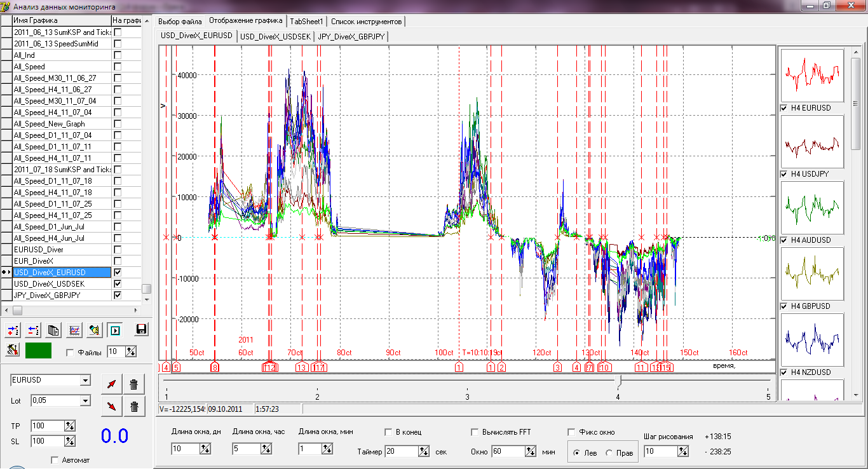The width and height of the screenshot is (868, 469).
Task: Enable the Вычислять FFT checkbox
Action: [475, 432]
